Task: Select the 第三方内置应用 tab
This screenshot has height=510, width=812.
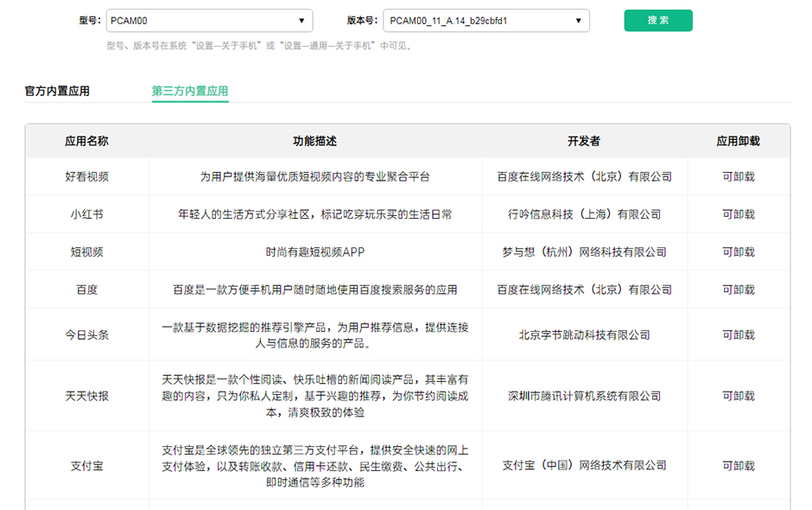Action: click(190, 92)
